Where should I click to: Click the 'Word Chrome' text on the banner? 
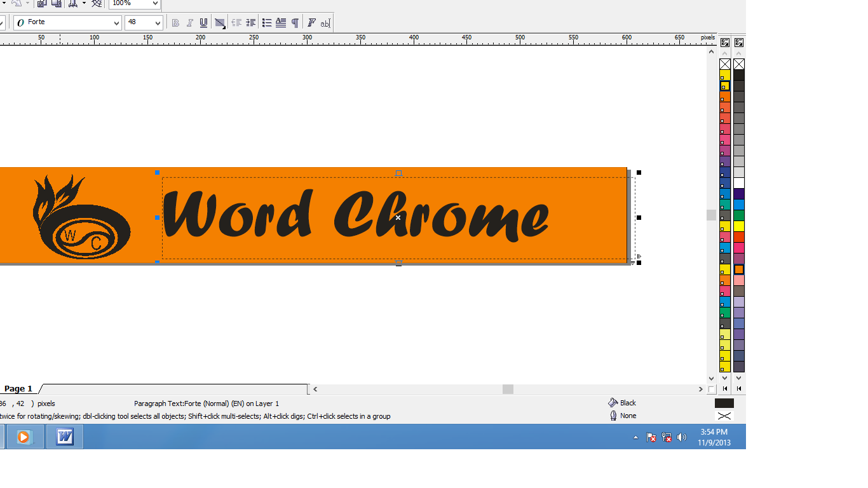[x=356, y=215]
